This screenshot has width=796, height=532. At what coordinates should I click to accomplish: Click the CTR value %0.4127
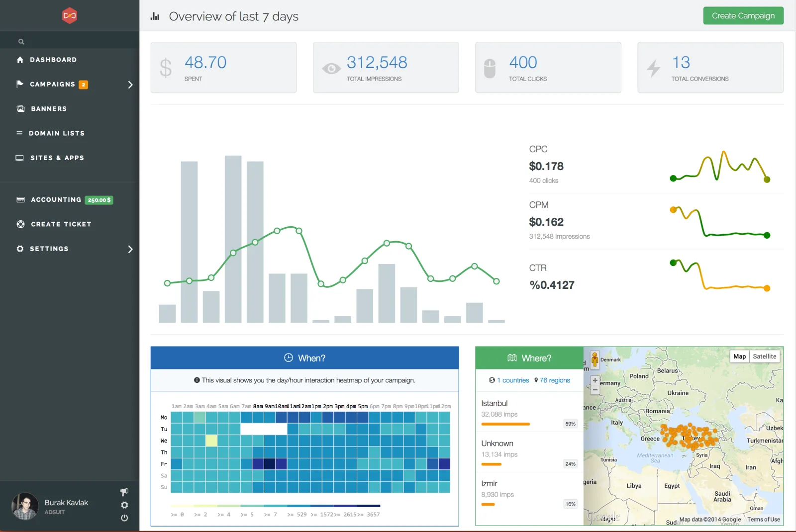click(x=552, y=285)
